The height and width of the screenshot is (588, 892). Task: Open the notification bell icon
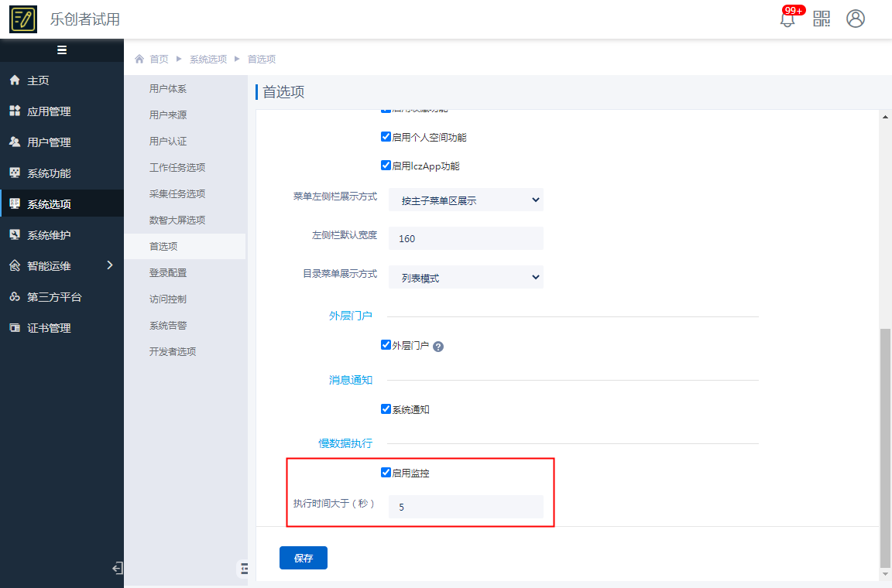click(787, 19)
